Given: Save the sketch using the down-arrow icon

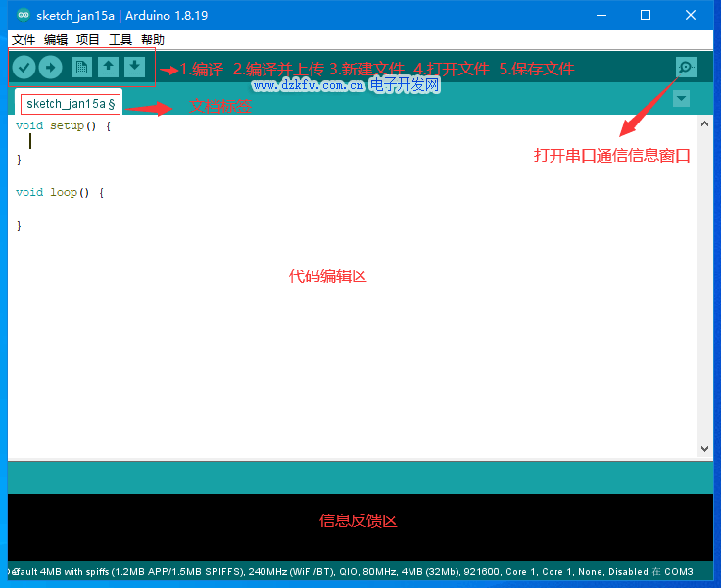Looking at the screenshot, I should [x=135, y=68].
